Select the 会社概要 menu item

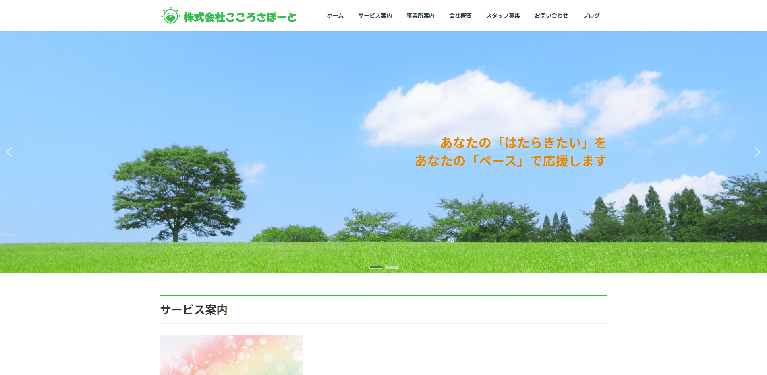(x=460, y=16)
